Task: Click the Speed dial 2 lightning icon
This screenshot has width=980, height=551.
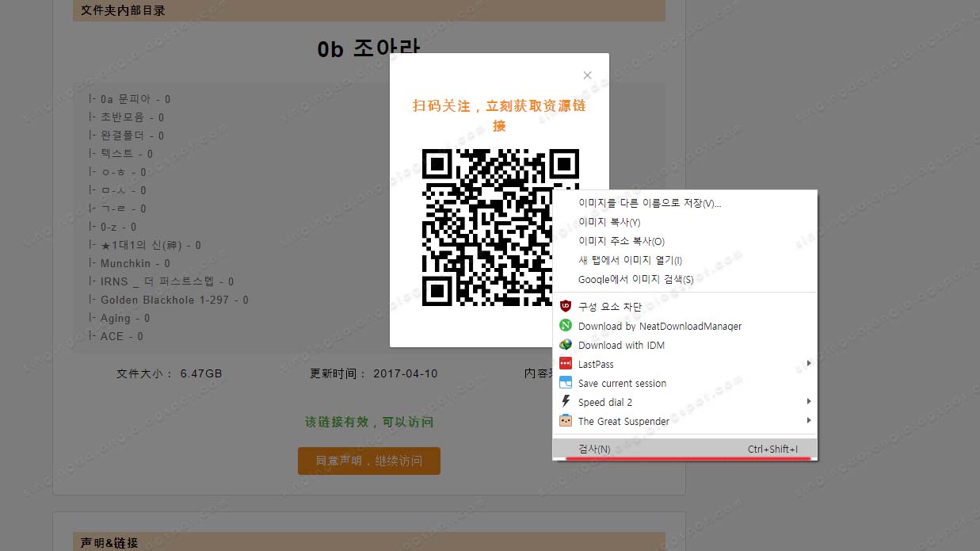Action: [x=566, y=401]
